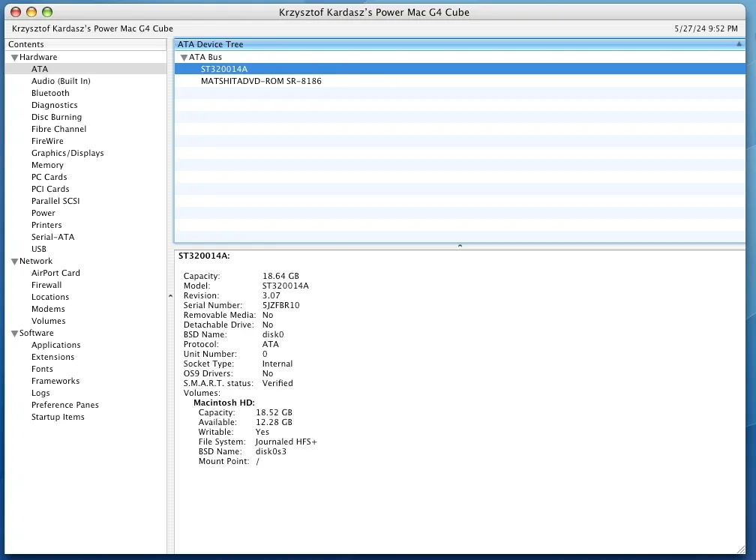Screen dimensions: 756x560
Task: Open Memory in Hardware list
Action: point(47,165)
